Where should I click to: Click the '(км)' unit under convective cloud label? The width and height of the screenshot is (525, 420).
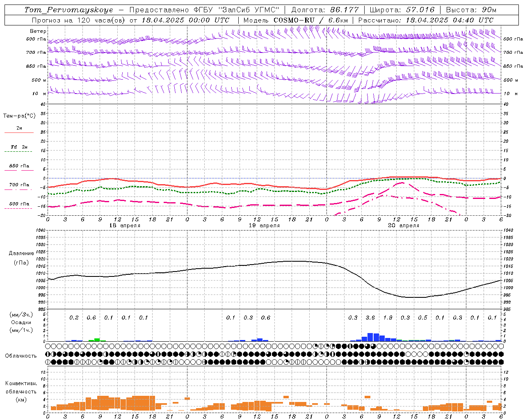tap(21, 399)
